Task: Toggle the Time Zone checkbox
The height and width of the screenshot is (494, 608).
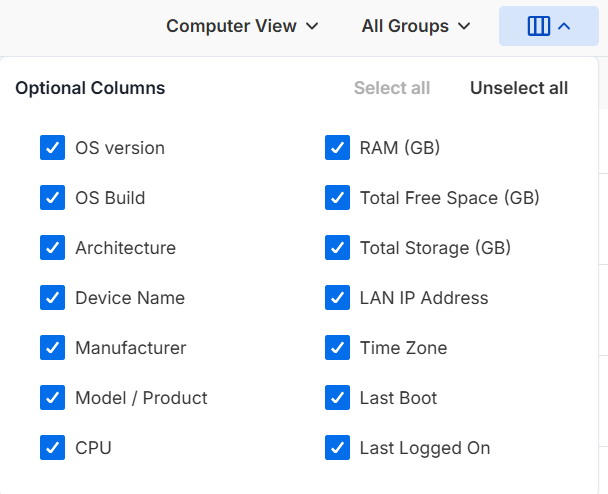Action: pyautogui.click(x=337, y=347)
